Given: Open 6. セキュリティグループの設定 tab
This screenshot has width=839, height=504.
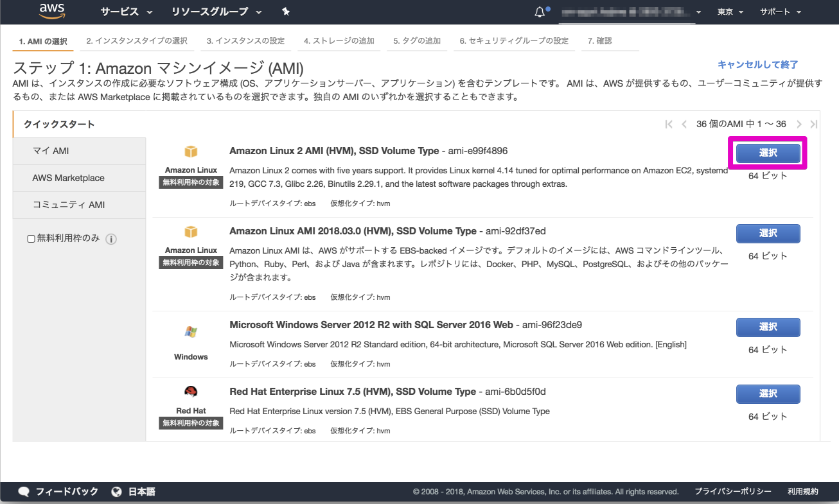Looking at the screenshot, I should pos(514,41).
